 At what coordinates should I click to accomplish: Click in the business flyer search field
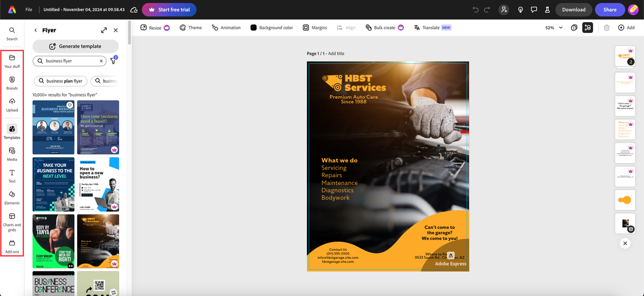(x=70, y=61)
